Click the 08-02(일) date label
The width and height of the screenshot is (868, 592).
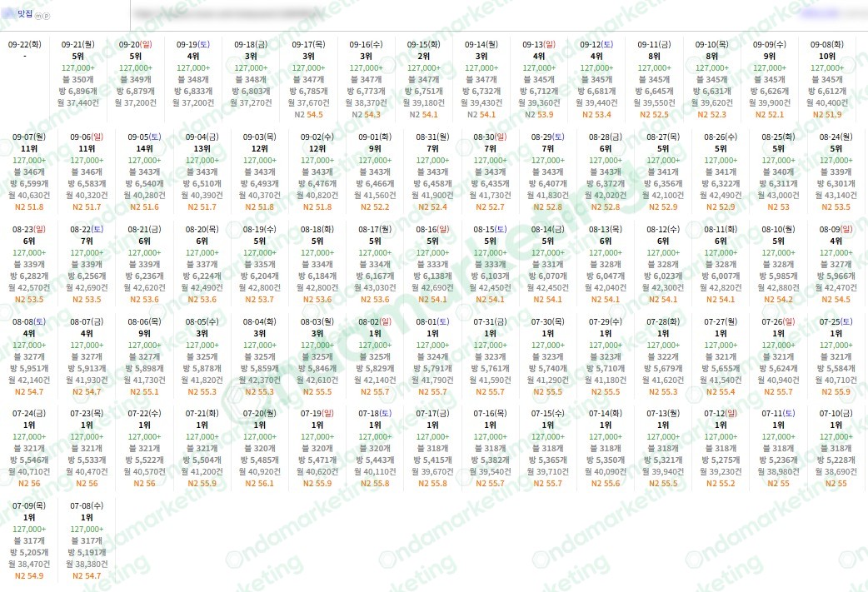click(x=375, y=321)
